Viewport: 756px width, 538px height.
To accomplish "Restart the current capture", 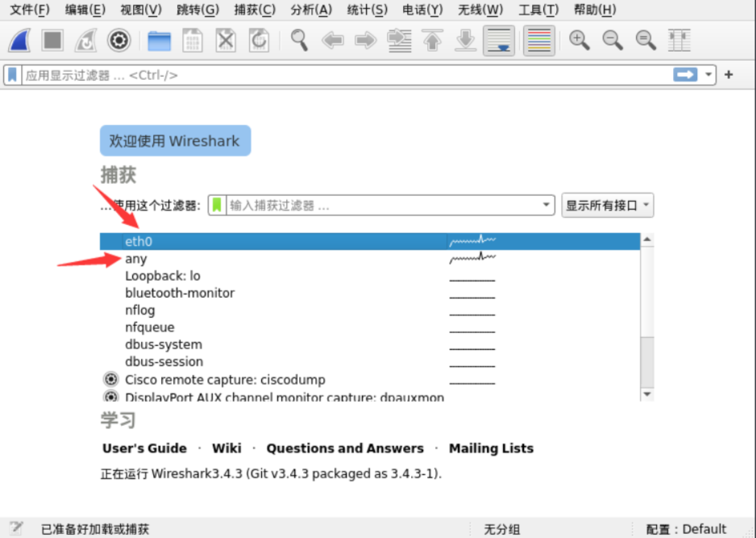I will [85, 40].
